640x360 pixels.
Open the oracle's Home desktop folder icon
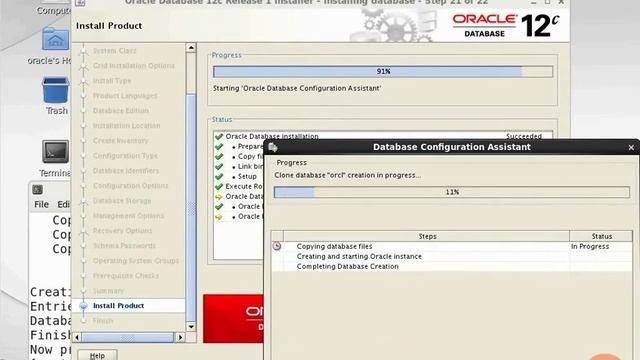(55, 39)
